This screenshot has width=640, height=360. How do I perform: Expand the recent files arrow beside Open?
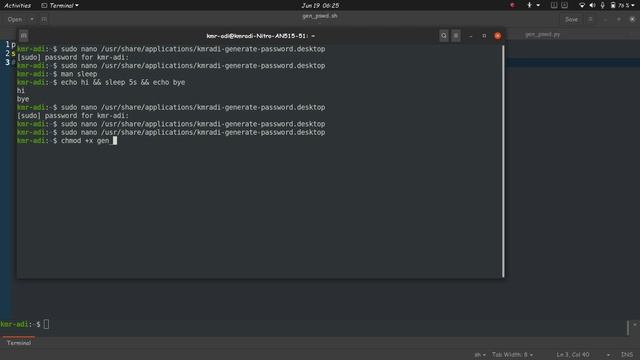pos(32,19)
